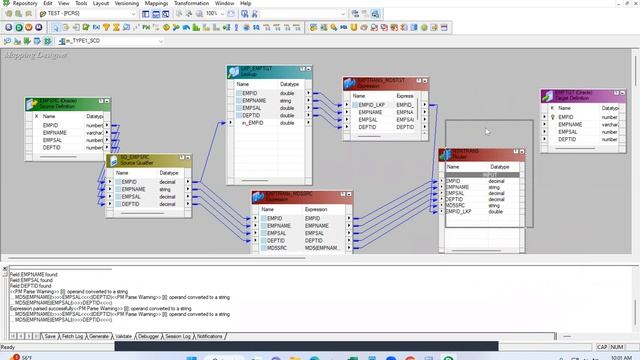
Task: Pick the Lookup transformation icon
Action: [126, 27]
